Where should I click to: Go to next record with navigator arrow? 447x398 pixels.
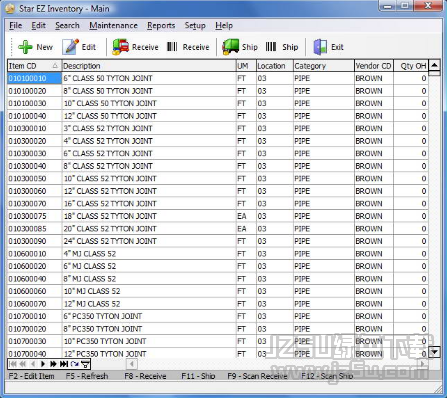[x=43, y=364]
